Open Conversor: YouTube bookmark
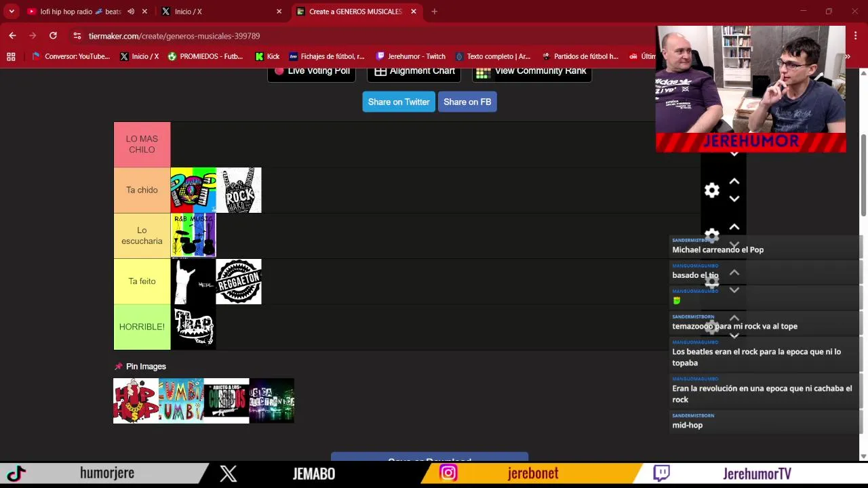The image size is (868, 488). [71, 56]
